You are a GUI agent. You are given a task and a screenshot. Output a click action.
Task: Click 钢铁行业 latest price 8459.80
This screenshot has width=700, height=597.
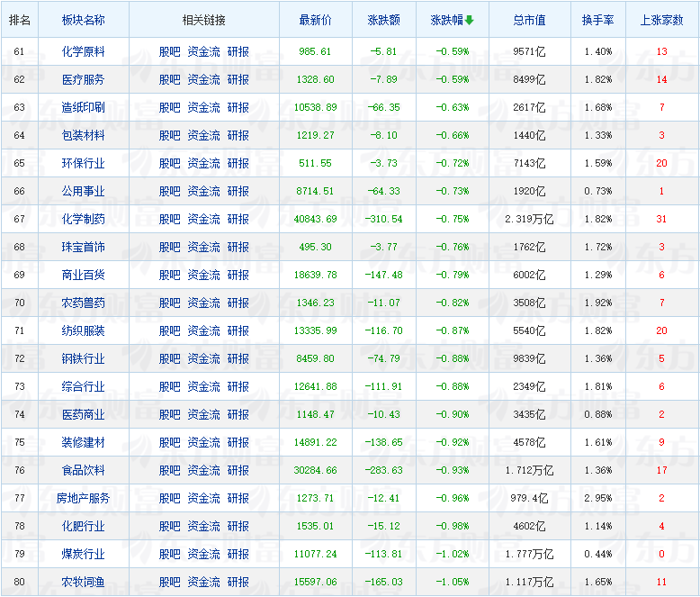(315, 359)
